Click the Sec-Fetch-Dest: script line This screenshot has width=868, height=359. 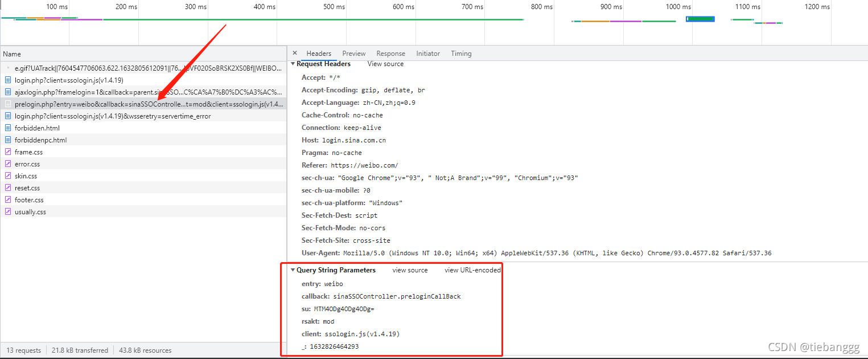click(x=339, y=215)
